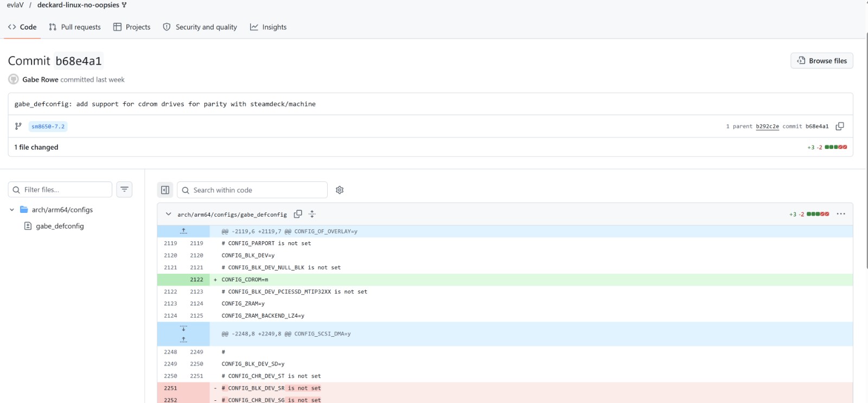Open the Projects tab
The height and width of the screenshot is (403, 868).
click(132, 27)
